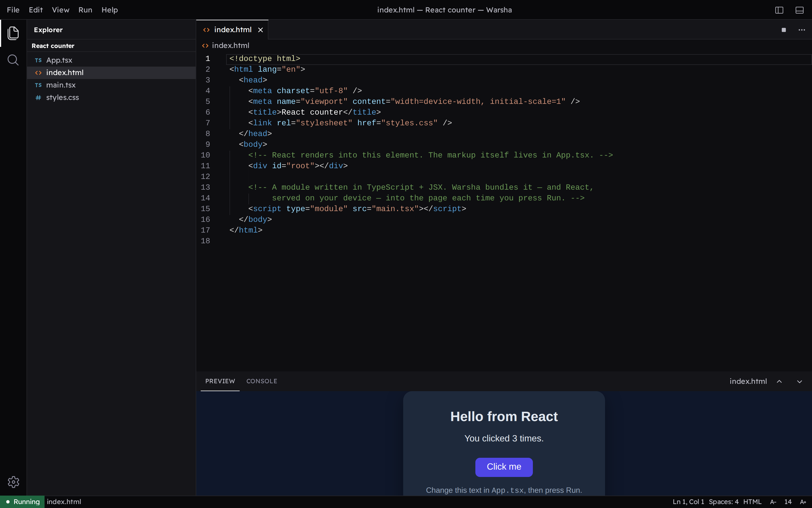Open the Explorer files icon in activity bar
Image resolution: width=812 pixels, height=508 pixels.
pos(13,33)
